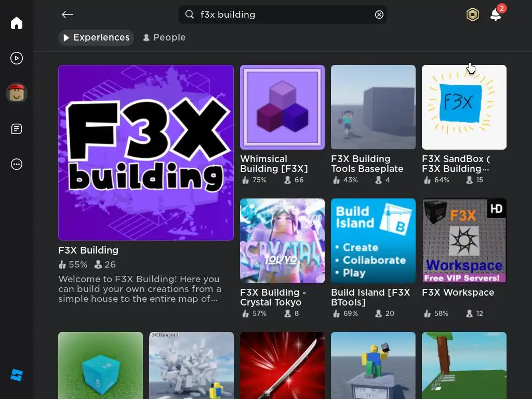Screen dimensions: 532x399
Task: Click the 26 player count of F3X Building
Action: 105,264
